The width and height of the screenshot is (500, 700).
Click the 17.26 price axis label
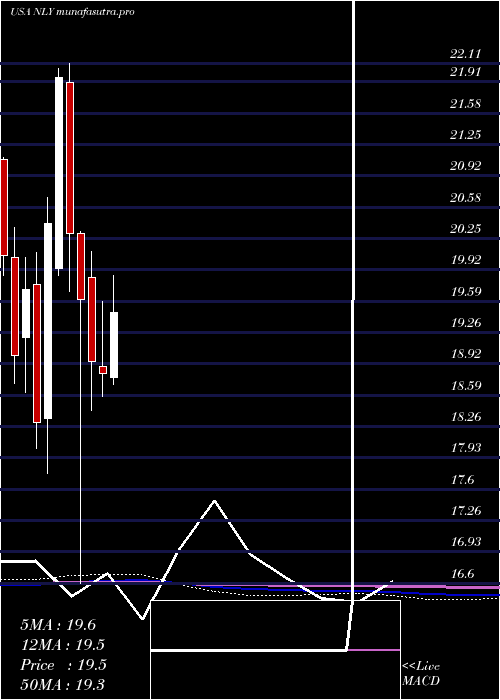point(466,511)
